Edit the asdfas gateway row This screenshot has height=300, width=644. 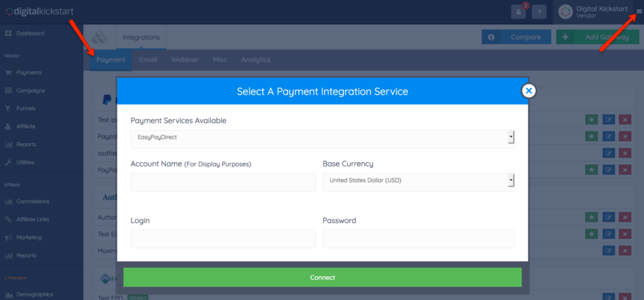pos(609,153)
